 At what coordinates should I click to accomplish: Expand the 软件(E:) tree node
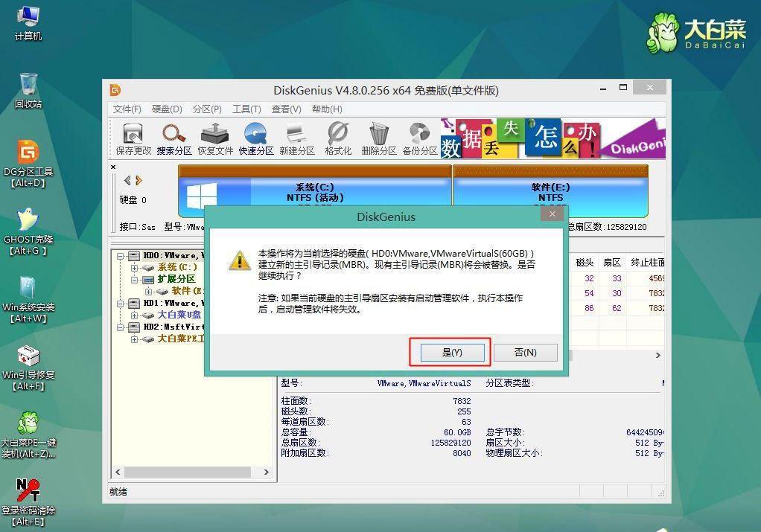[148, 292]
